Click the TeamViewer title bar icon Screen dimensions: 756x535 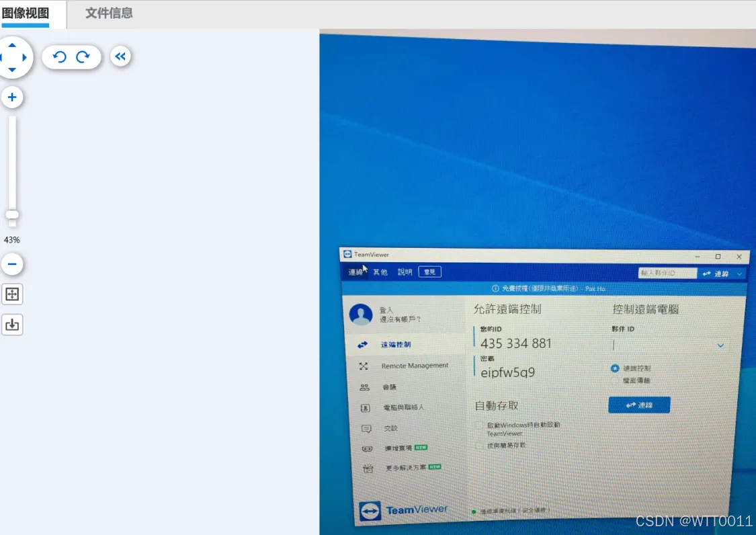[x=347, y=254]
